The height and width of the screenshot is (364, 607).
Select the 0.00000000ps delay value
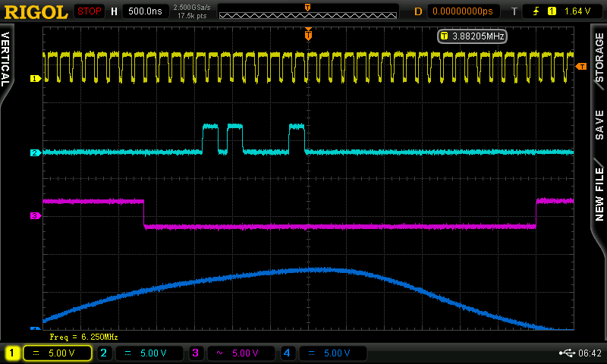463,11
